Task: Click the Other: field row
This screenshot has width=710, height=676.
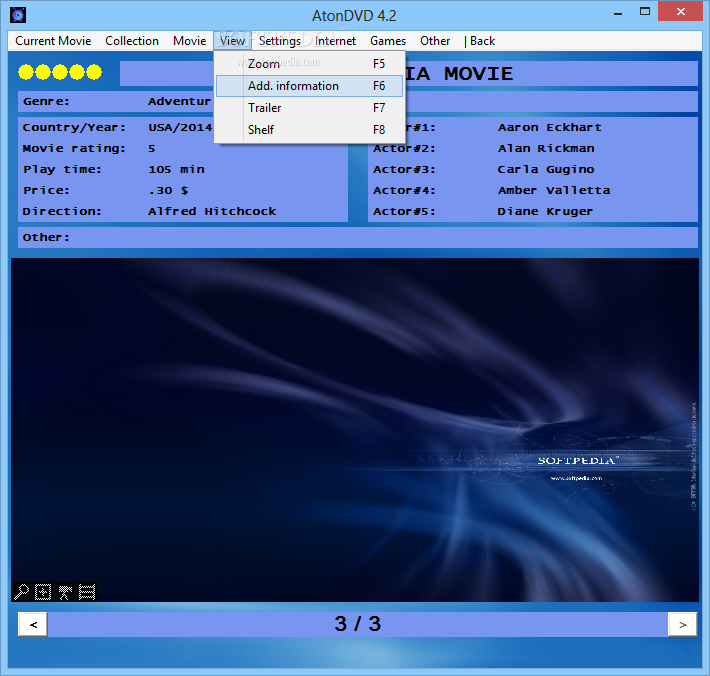Action: tap(358, 237)
